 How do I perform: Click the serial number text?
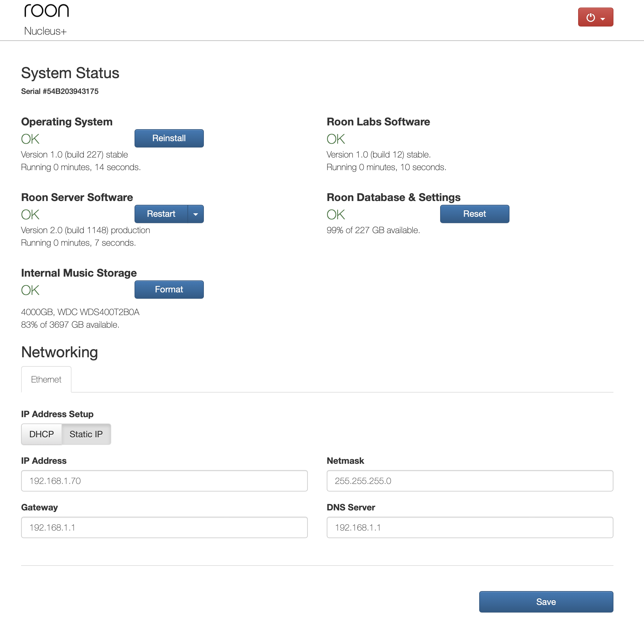pyautogui.click(x=60, y=91)
